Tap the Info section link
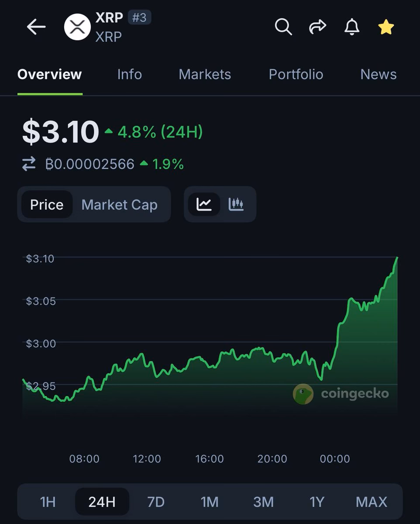Viewport: 420px width, 524px height. tap(129, 74)
